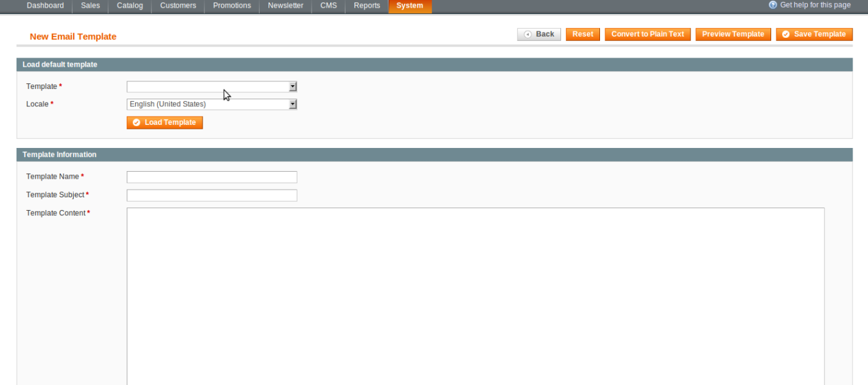Select the Promotions menu item
The image size is (868, 385).
click(232, 6)
